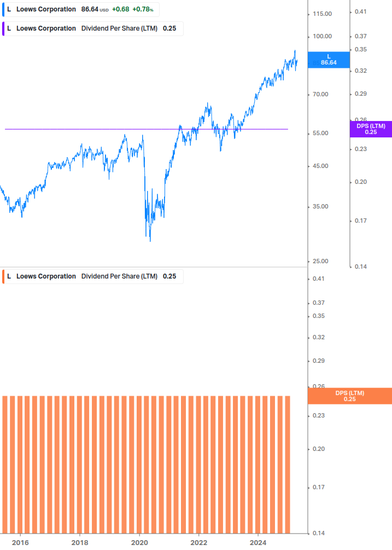Click the 0.20 label on the upper DPS axis
The width and height of the screenshot is (392, 550).
point(360,182)
